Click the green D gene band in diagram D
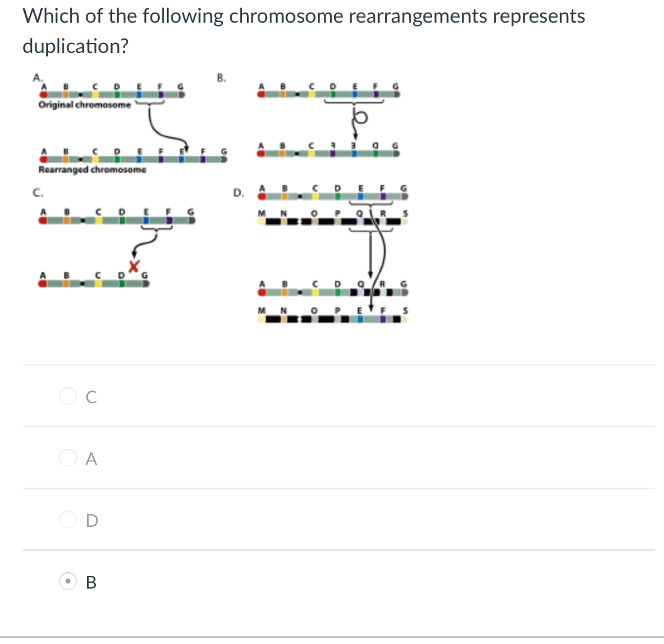This screenshot has width=664, height=644. tap(337, 196)
